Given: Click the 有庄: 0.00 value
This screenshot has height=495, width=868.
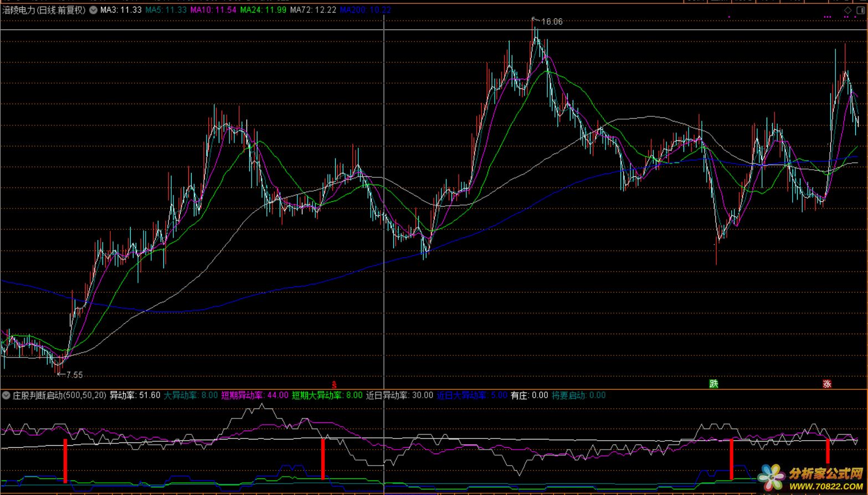Looking at the screenshot, I should [529, 395].
